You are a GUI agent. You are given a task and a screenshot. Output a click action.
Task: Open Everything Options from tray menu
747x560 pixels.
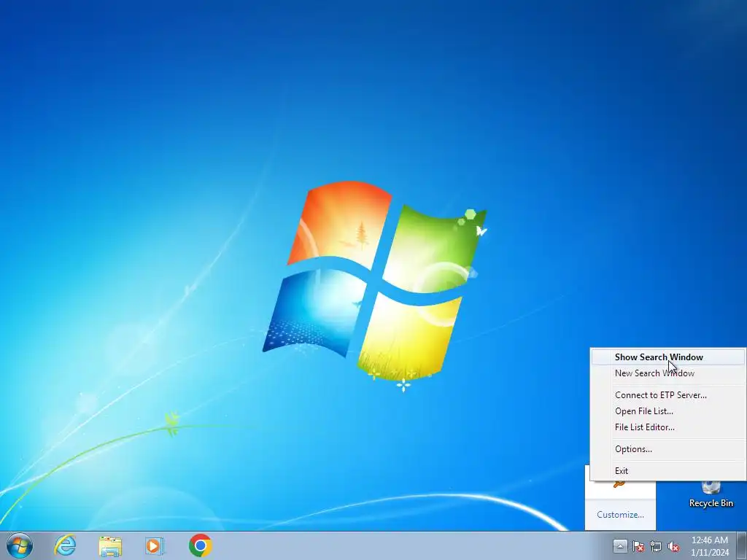coord(668,449)
